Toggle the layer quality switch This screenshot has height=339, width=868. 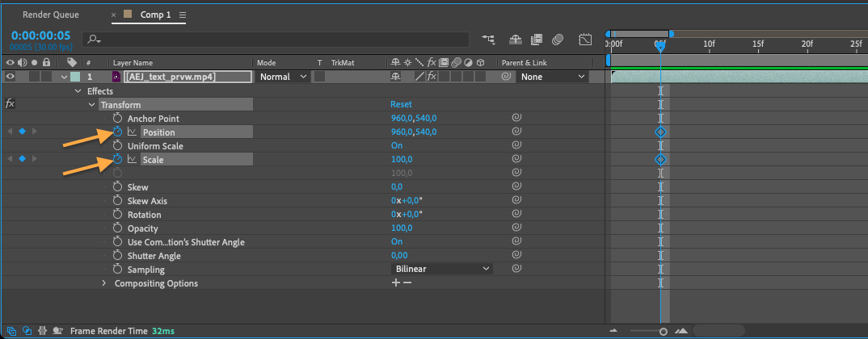coord(420,77)
